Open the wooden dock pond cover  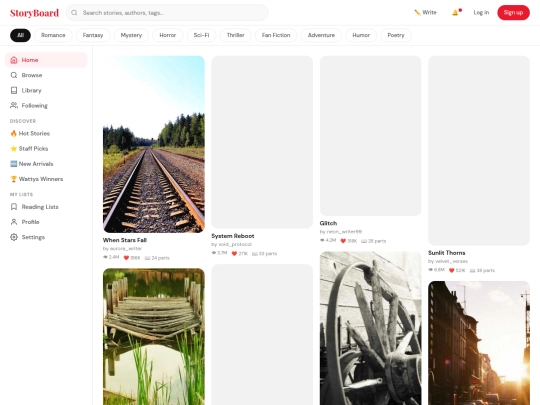pyautogui.click(x=154, y=337)
